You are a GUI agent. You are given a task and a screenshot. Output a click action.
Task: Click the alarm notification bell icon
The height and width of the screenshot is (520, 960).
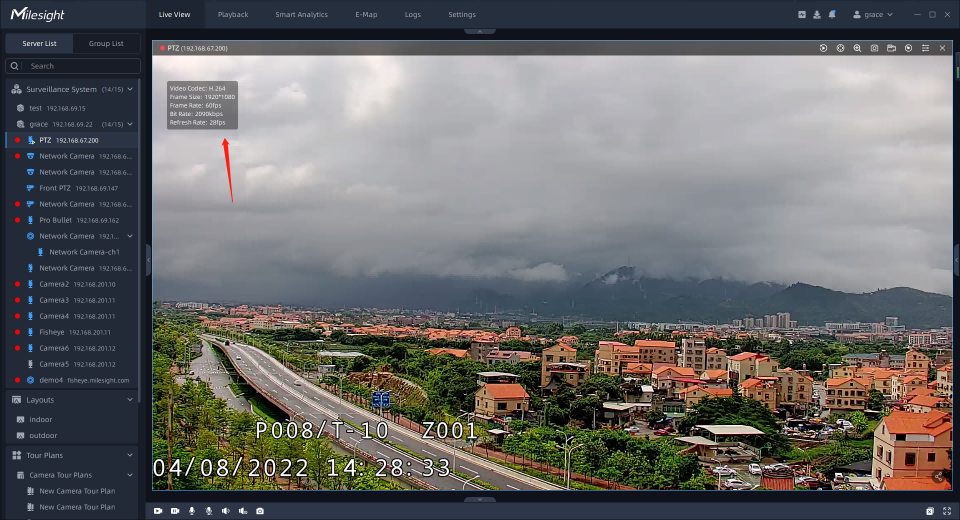coord(831,15)
